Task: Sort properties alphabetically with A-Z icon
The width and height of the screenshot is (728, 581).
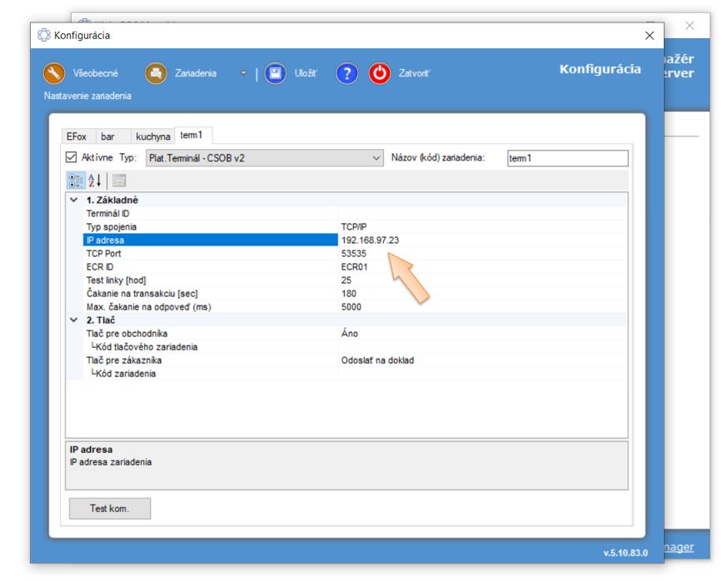Action: pos(95,181)
